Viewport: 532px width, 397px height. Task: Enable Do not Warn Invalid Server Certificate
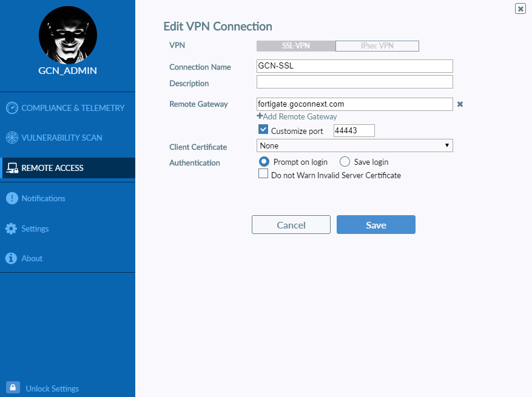[263, 173]
